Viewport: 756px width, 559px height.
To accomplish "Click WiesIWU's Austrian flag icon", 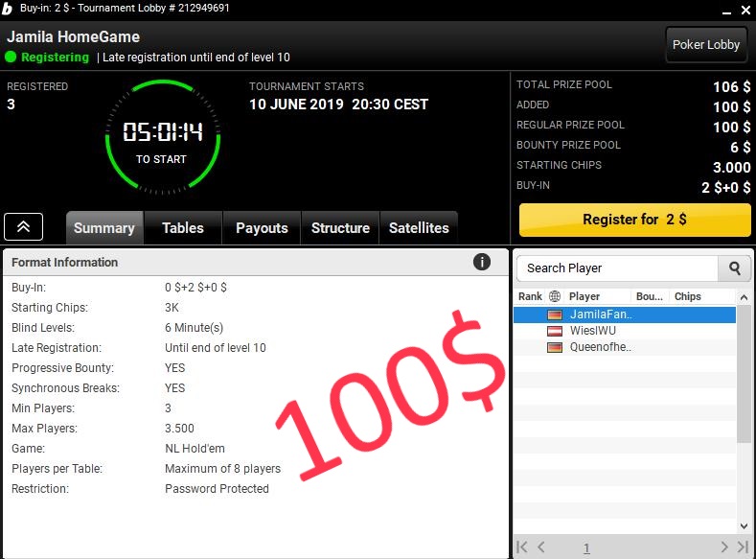I will click(x=555, y=331).
